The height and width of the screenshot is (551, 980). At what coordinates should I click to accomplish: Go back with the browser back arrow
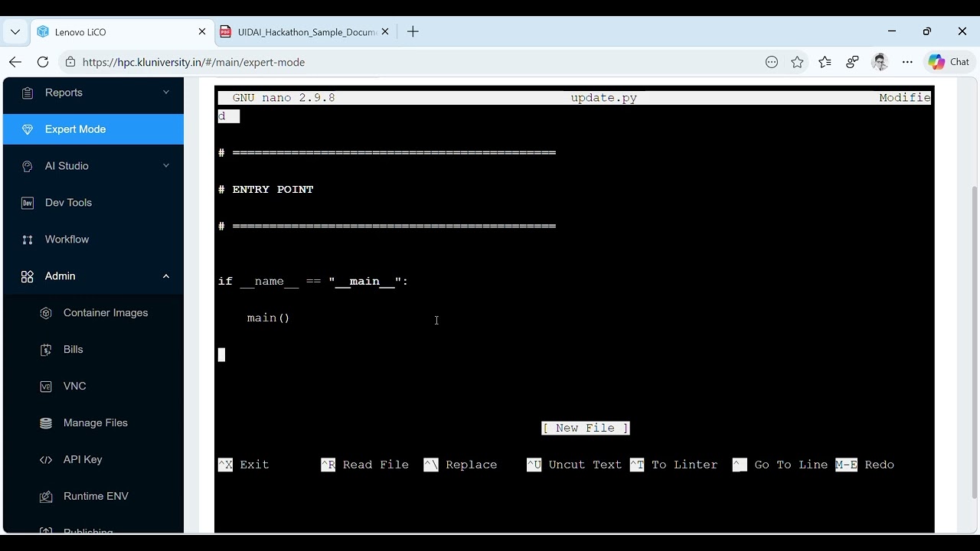pyautogui.click(x=15, y=62)
